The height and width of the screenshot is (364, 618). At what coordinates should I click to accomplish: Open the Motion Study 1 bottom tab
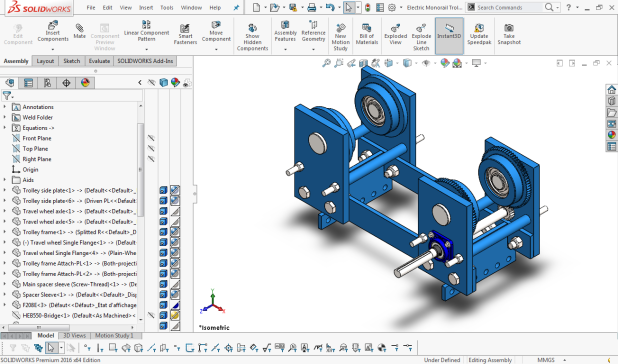click(x=114, y=336)
